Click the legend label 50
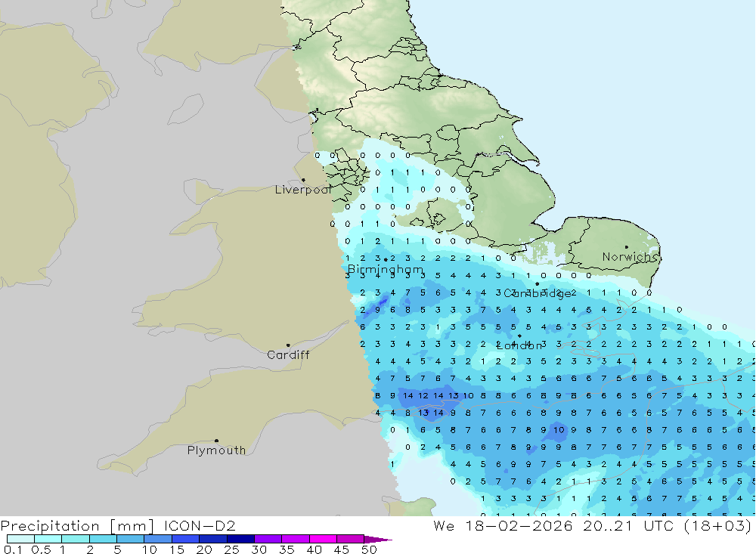The image size is (756, 554). 369,549
